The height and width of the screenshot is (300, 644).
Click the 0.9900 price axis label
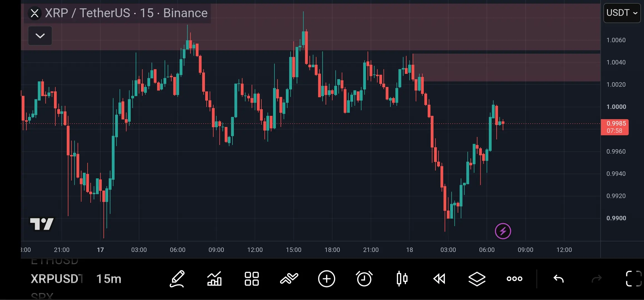(616, 218)
